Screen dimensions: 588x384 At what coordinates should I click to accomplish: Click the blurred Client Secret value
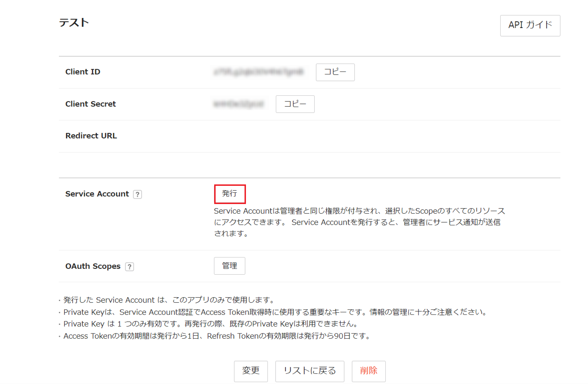click(x=239, y=104)
